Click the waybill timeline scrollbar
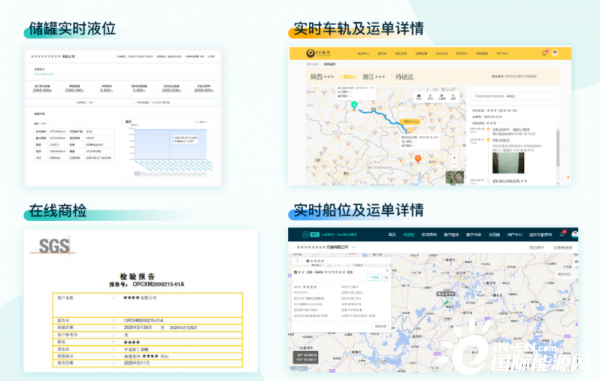Screen dimensions: 600x381 click(x=558, y=148)
